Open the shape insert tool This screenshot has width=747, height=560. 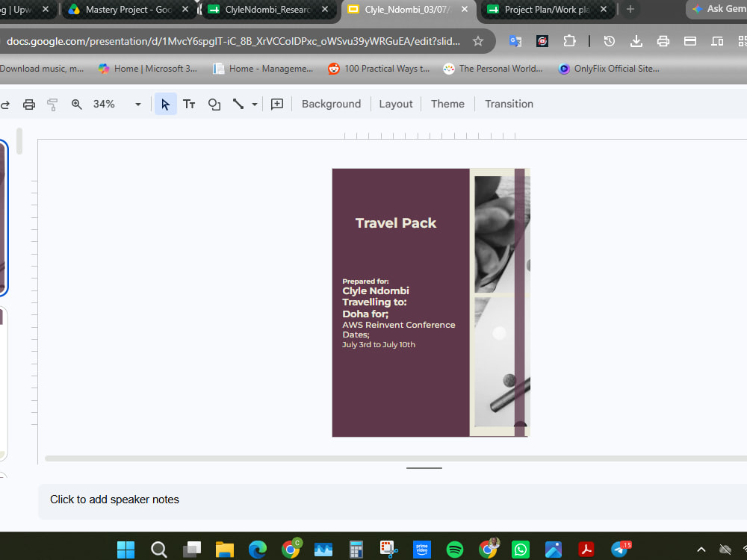tap(214, 105)
